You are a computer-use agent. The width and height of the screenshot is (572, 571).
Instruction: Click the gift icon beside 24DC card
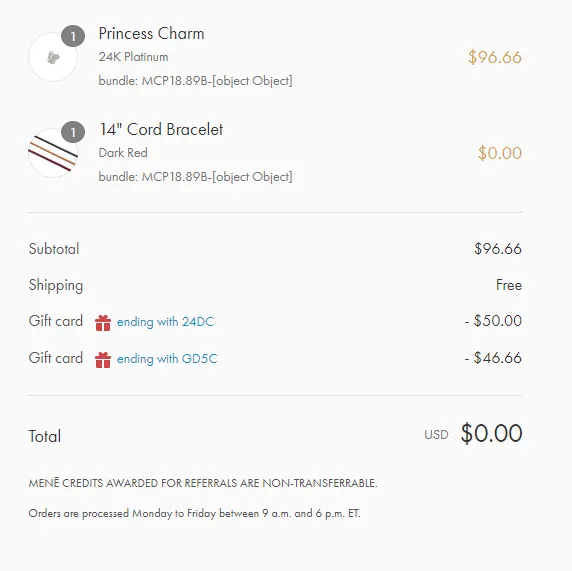[103, 323]
